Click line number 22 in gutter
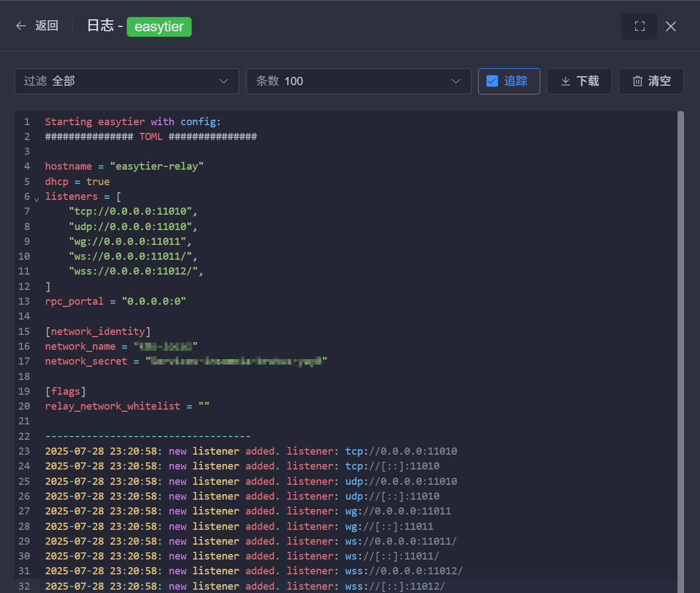This screenshot has height=593, width=700. tap(24, 437)
